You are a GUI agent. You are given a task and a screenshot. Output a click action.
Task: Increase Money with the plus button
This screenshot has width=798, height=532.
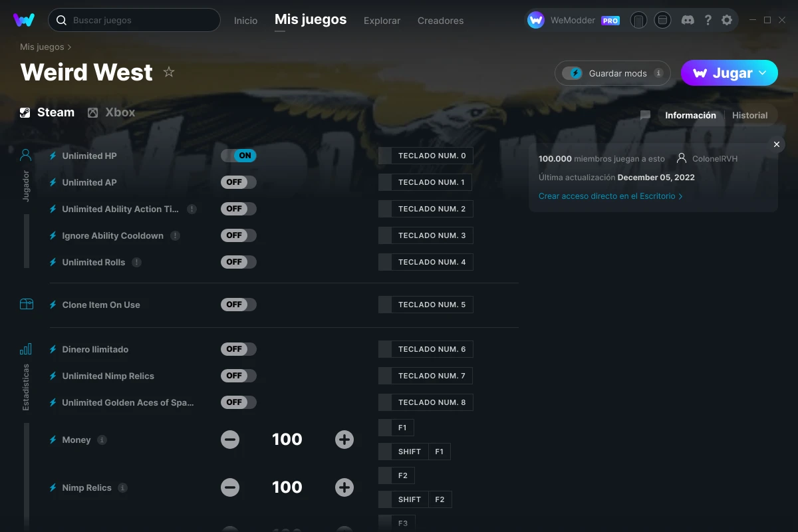344,440
